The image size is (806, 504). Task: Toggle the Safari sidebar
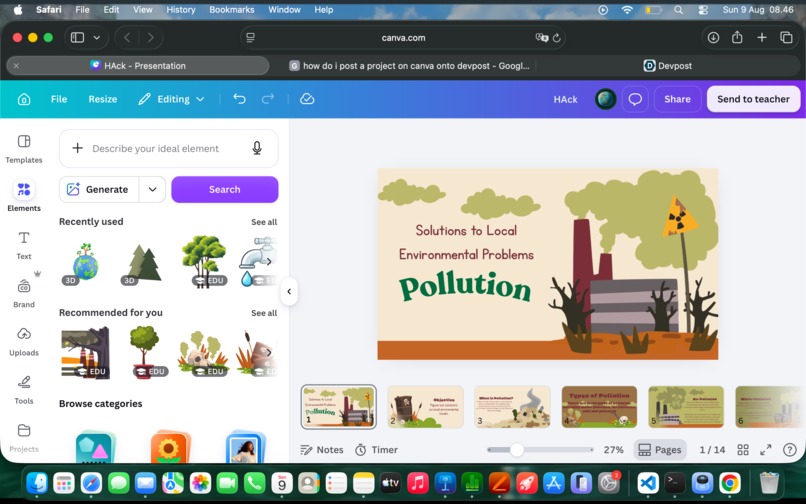pos(77,38)
